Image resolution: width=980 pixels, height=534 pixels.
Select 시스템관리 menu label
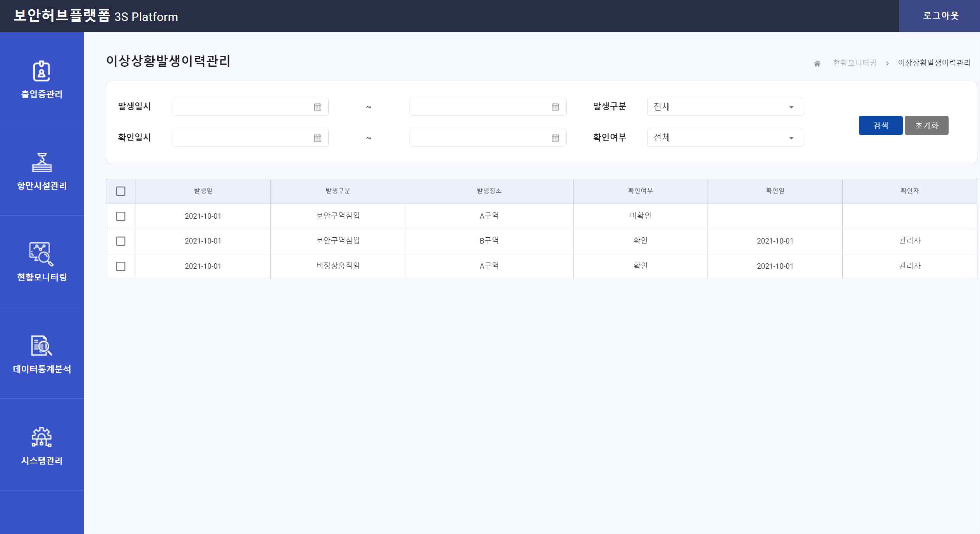pos(41,461)
